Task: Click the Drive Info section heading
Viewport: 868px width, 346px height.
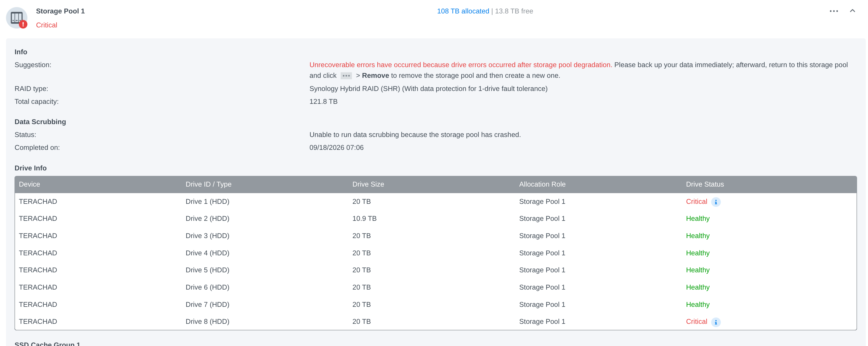Action: 30,168
